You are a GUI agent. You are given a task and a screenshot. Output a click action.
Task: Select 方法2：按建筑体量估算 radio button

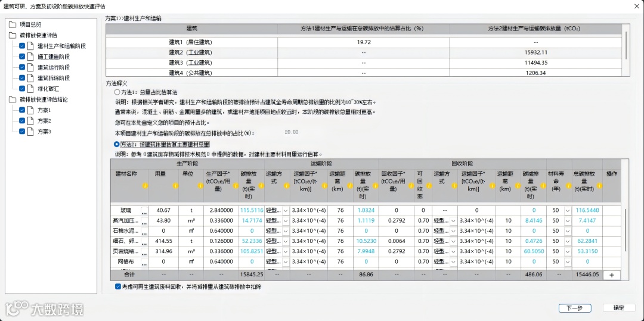pos(117,144)
